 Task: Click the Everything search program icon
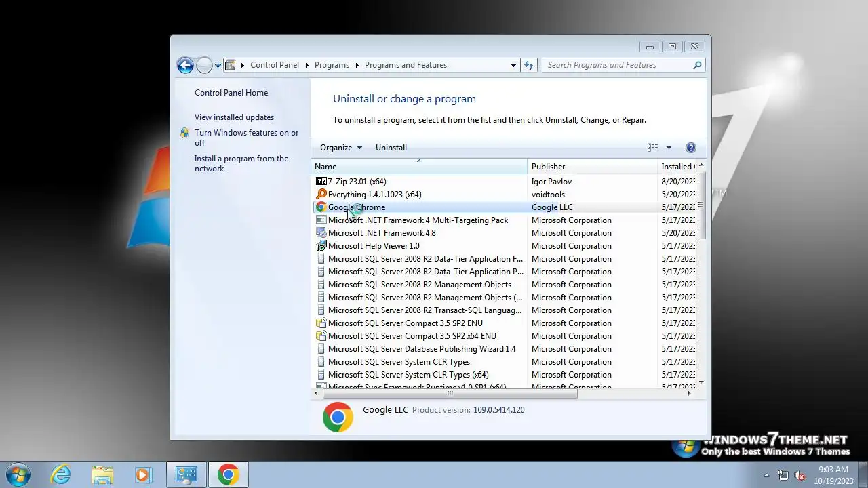[x=321, y=195]
